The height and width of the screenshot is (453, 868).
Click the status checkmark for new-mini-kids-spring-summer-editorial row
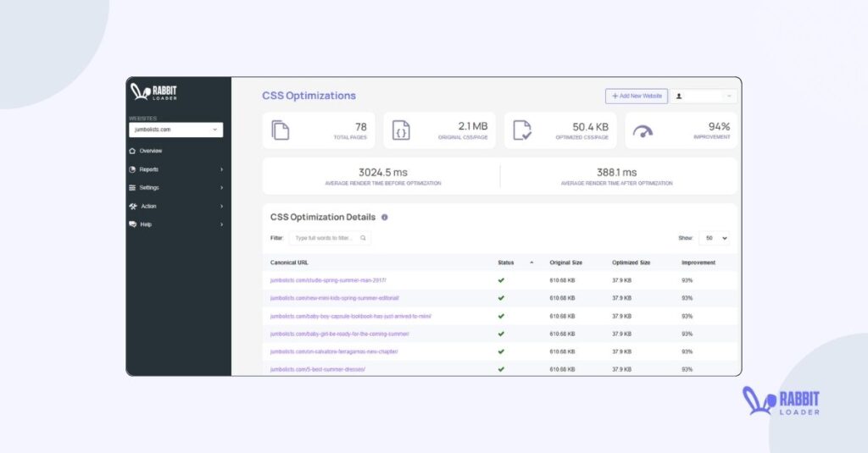coord(501,298)
